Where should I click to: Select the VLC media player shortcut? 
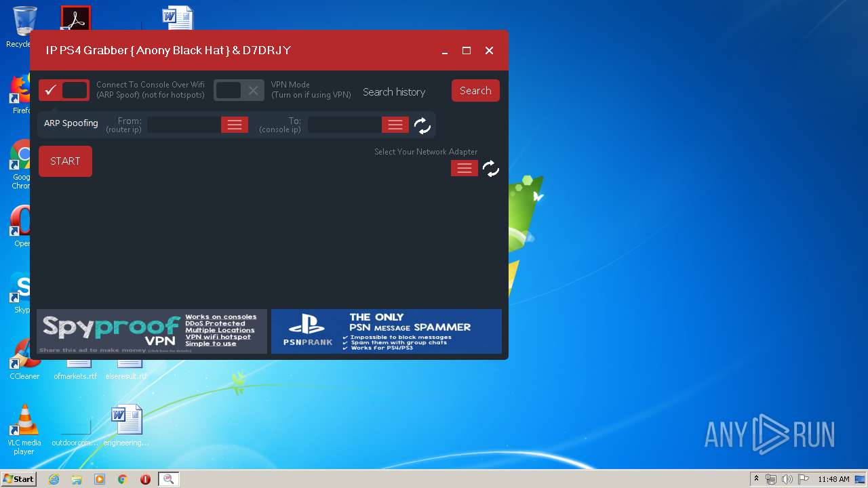(24, 430)
